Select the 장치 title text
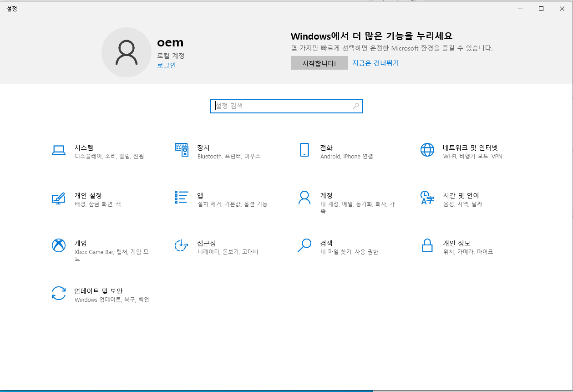573x392 pixels. 203,148
